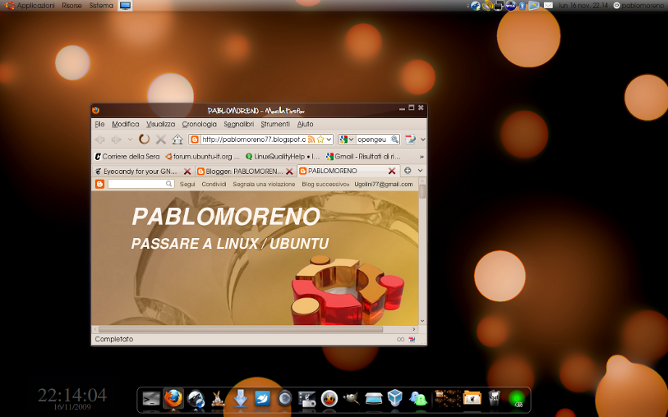Viewport: 668px width, 417px height.
Task: Open the Visualizza menu
Action: (161, 124)
